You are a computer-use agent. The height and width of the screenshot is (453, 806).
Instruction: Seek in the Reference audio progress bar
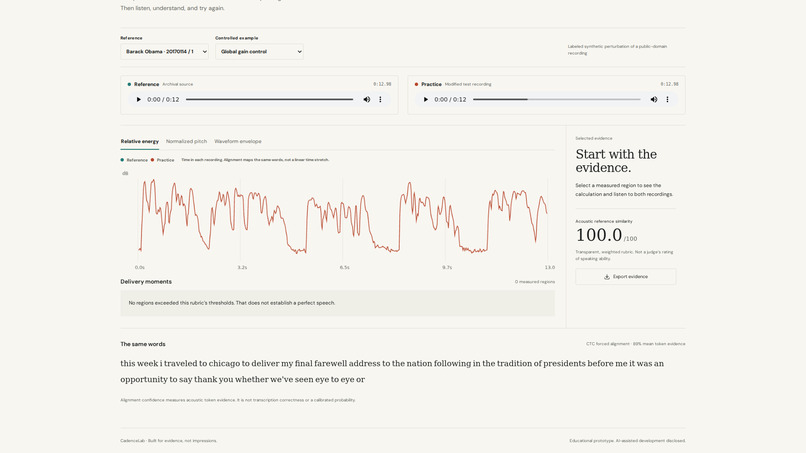pos(269,100)
